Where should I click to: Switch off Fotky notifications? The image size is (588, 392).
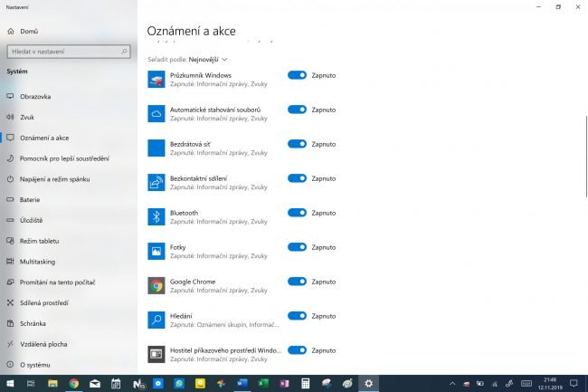pyautogui.click(x=297, y=247)
